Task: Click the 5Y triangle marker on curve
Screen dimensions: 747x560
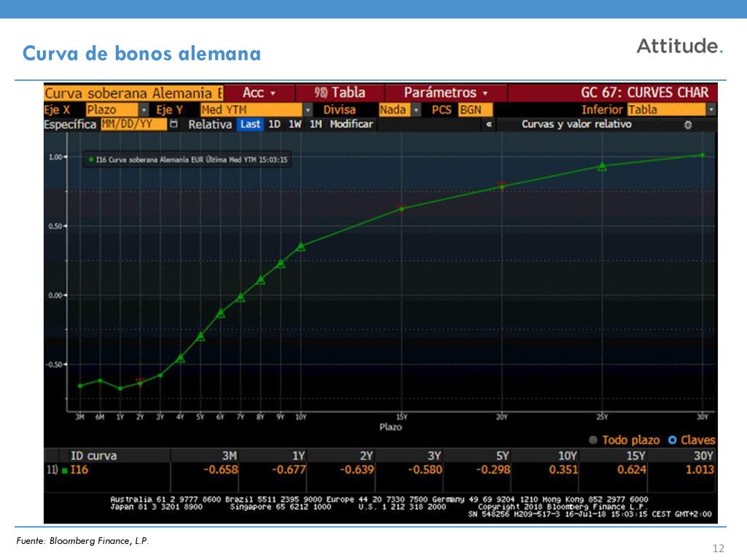Action: 201,336
